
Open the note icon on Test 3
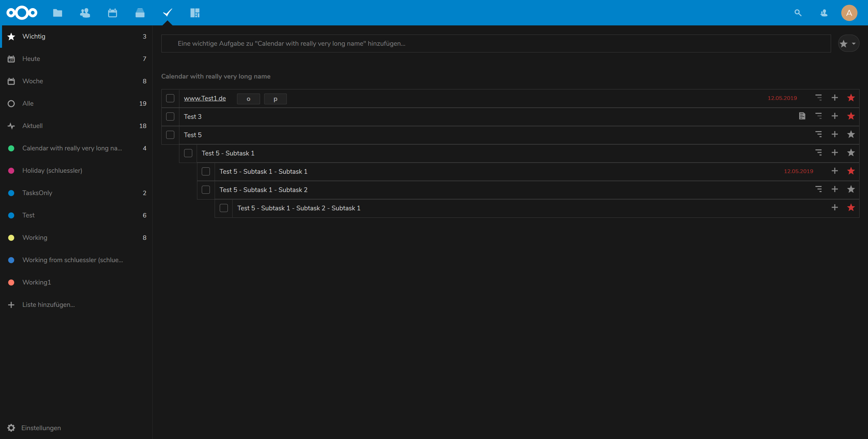[x=802, y=116]
